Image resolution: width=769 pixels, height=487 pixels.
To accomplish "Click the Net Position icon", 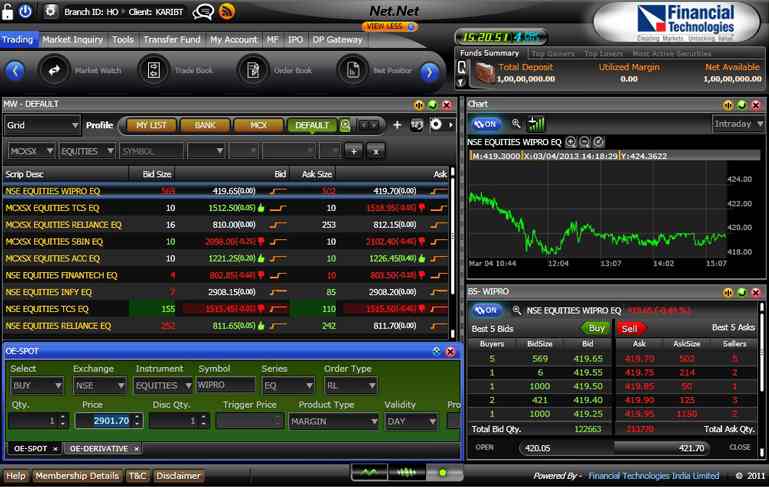I will pos(352,70).
